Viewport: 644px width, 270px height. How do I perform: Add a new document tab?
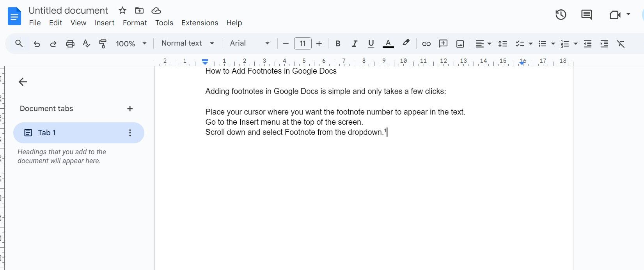130,109
